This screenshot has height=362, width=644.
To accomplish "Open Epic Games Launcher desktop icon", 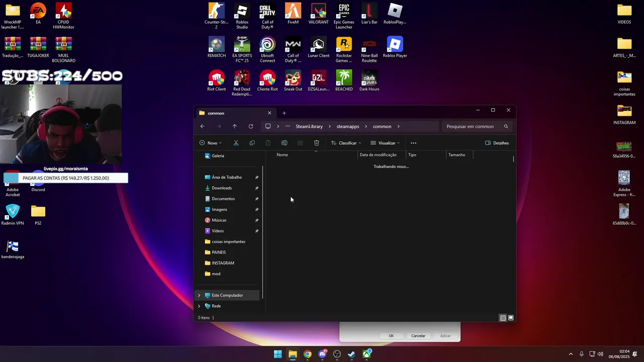I will [344, 16].
